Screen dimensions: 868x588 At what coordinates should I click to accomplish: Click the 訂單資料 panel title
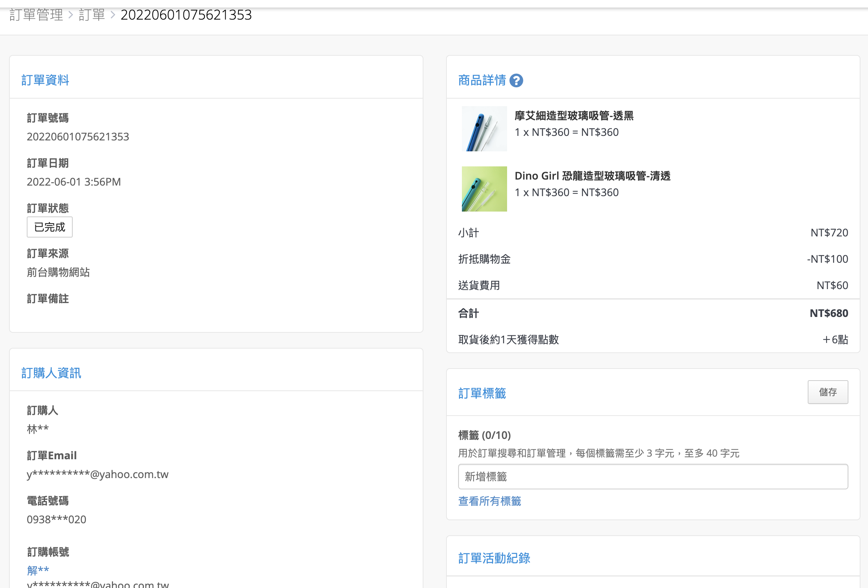click(45, 80)
